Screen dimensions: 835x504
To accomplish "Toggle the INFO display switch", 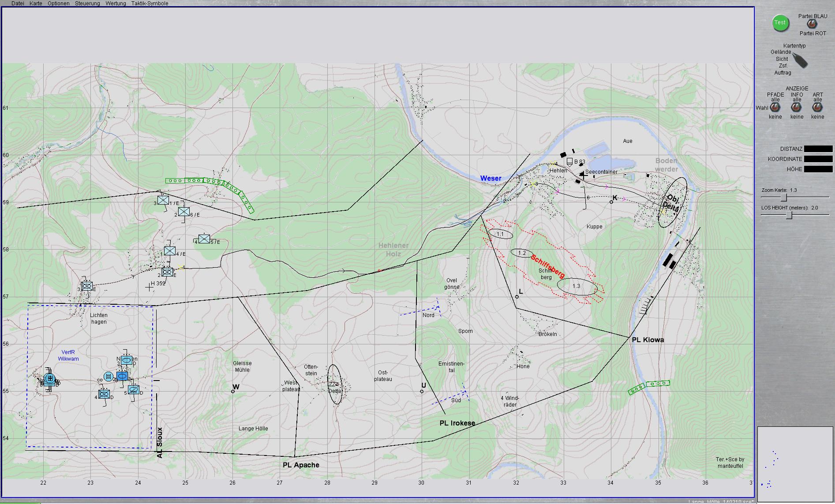I will click(796, 108).
